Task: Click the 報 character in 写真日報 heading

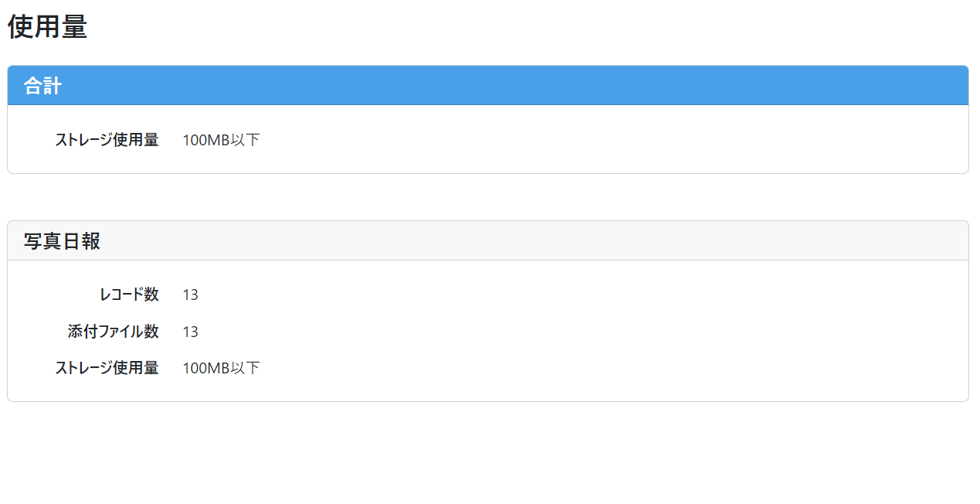Action: 91,241
